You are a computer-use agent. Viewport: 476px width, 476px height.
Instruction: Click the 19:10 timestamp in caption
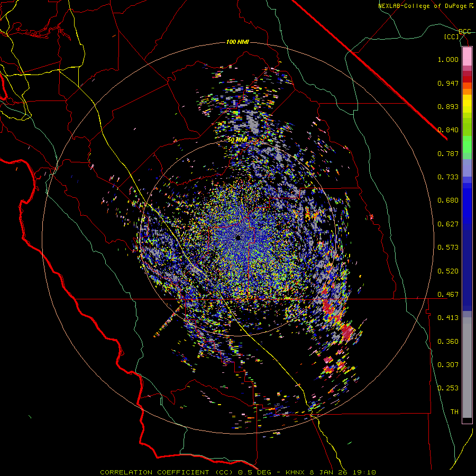click(364, 472)
